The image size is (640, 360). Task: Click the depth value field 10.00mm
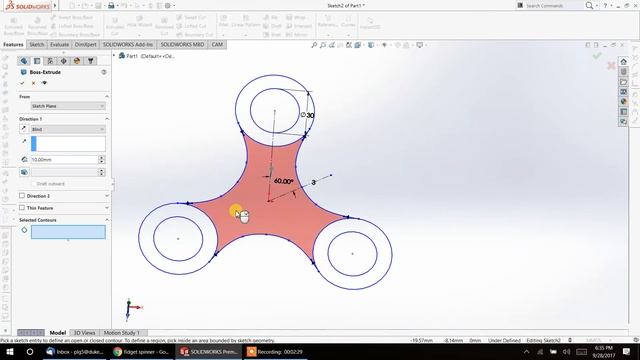(64, 160)
